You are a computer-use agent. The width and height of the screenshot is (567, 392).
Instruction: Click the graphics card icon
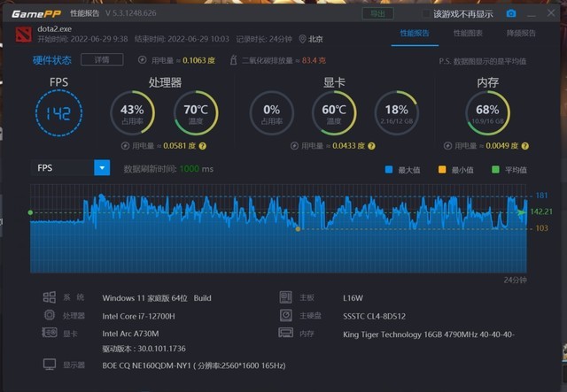tap(50, 333)
